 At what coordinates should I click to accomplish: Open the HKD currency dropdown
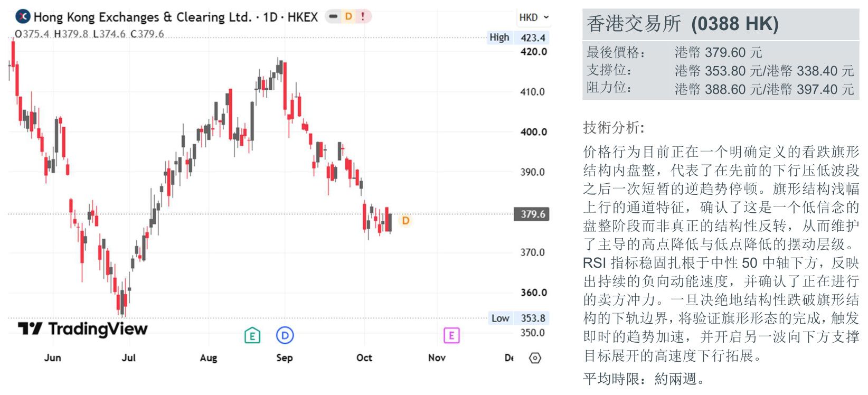(x=534, y=17)
